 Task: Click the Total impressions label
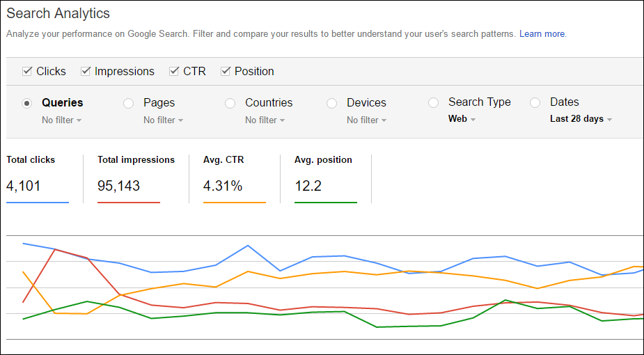coord(136,160)
